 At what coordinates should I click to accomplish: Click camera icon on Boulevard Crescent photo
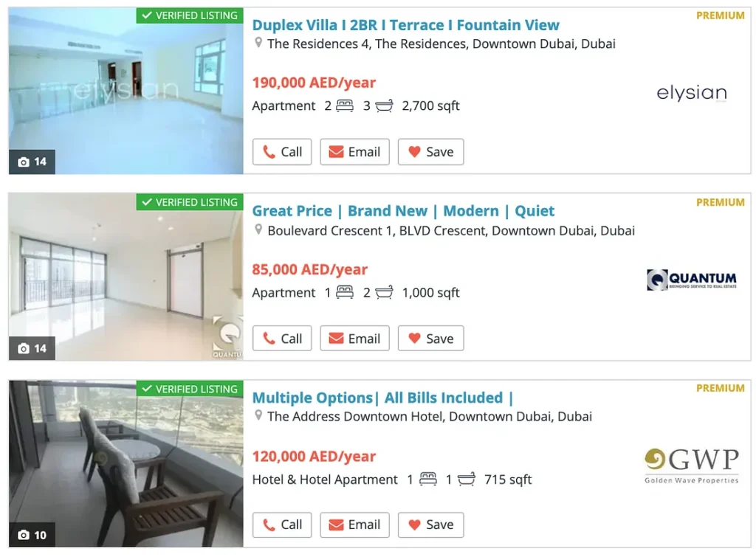[x=23, y=348]
